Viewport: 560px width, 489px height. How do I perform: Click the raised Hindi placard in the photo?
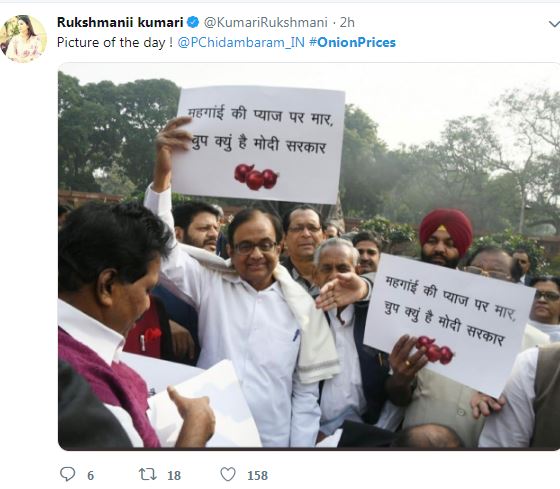(259, 145)
